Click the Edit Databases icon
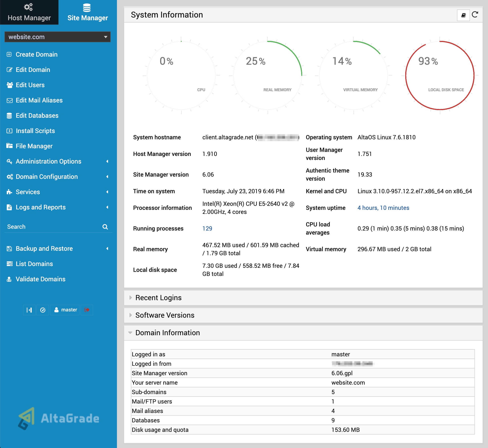 pyautogui.click(x=9, y=116)
